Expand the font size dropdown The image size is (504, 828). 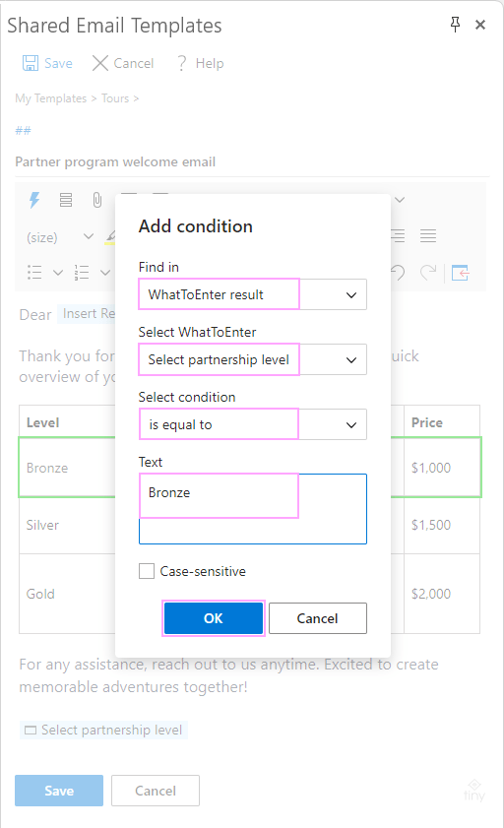pyautogui.click(x=60, y=237)
